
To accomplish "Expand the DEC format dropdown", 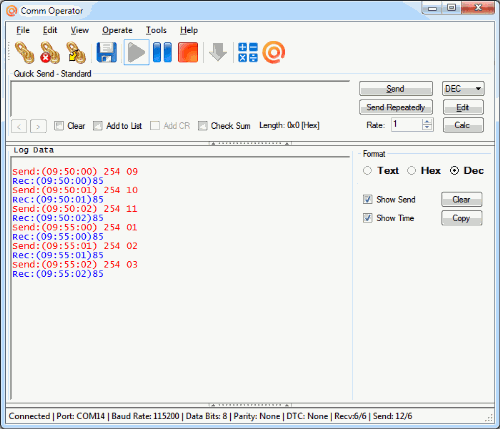I will point(463,89).
